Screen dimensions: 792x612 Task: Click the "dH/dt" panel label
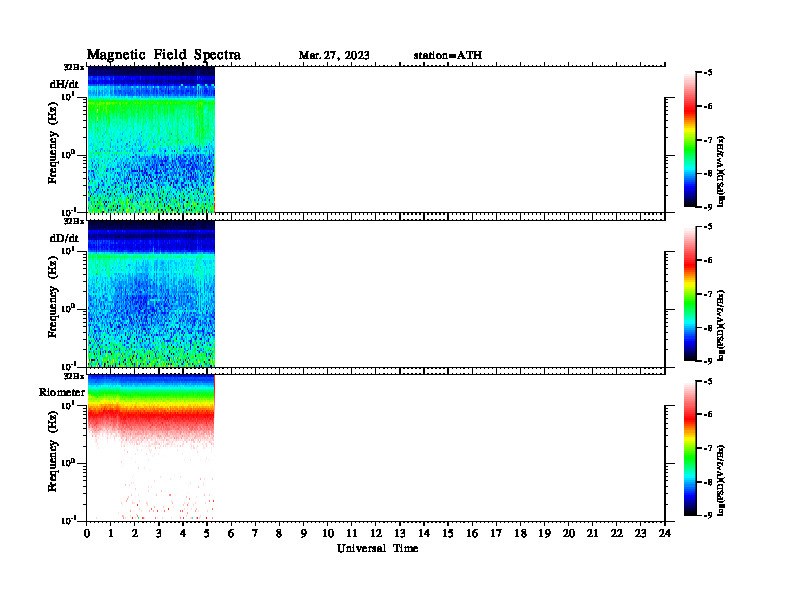(64, 84)
